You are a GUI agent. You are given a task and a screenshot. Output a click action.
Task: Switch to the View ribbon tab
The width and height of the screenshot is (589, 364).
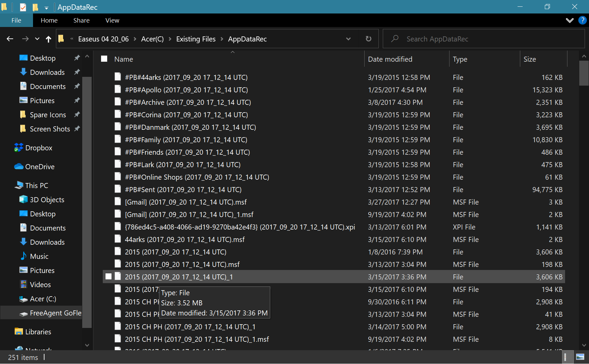112,20
